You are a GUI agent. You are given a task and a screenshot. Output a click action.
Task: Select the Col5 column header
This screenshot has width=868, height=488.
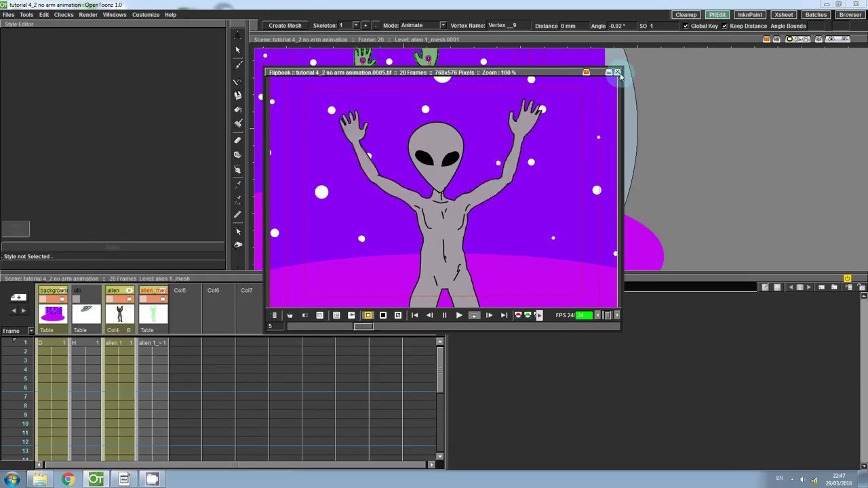coord(180,290)
